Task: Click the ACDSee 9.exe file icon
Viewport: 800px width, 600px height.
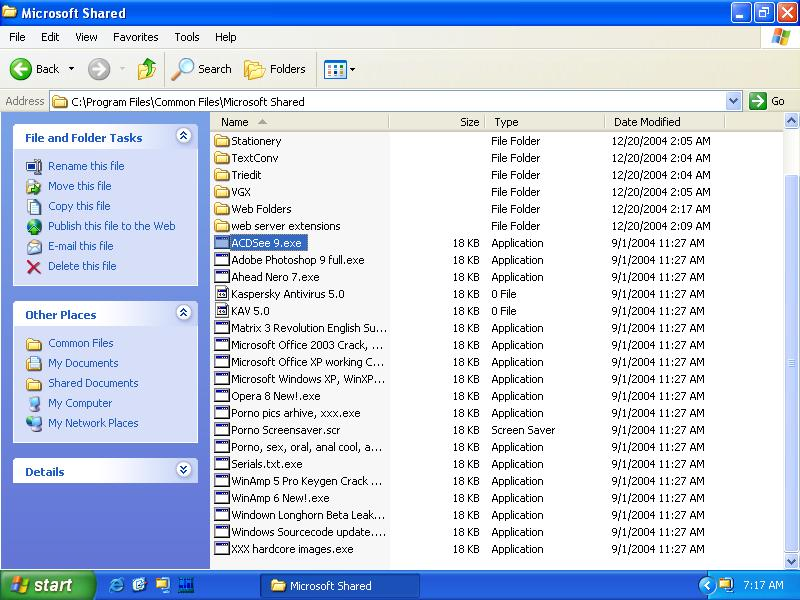Action: [221, 243]
